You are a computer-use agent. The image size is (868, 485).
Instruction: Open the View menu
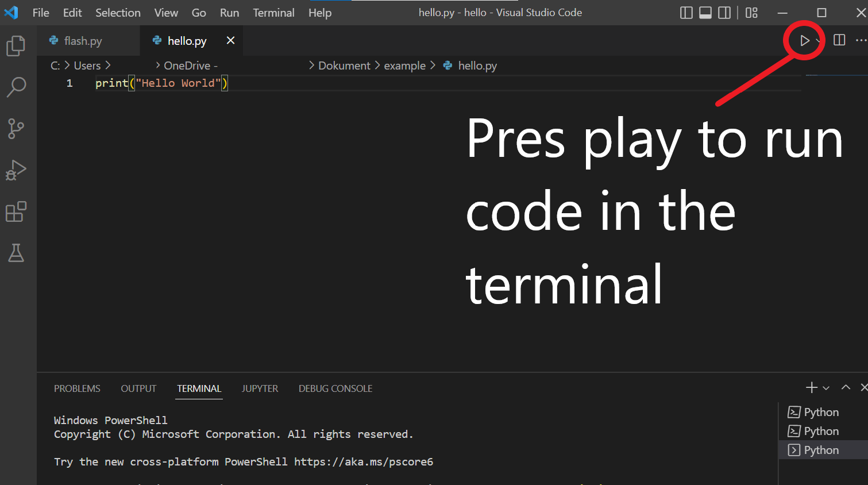[166, 13]
